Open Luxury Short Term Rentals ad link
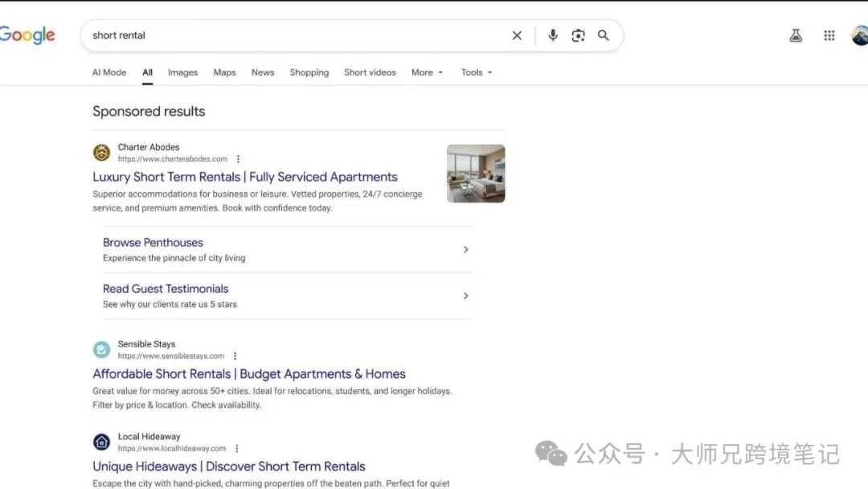 (x=245, y=177)
